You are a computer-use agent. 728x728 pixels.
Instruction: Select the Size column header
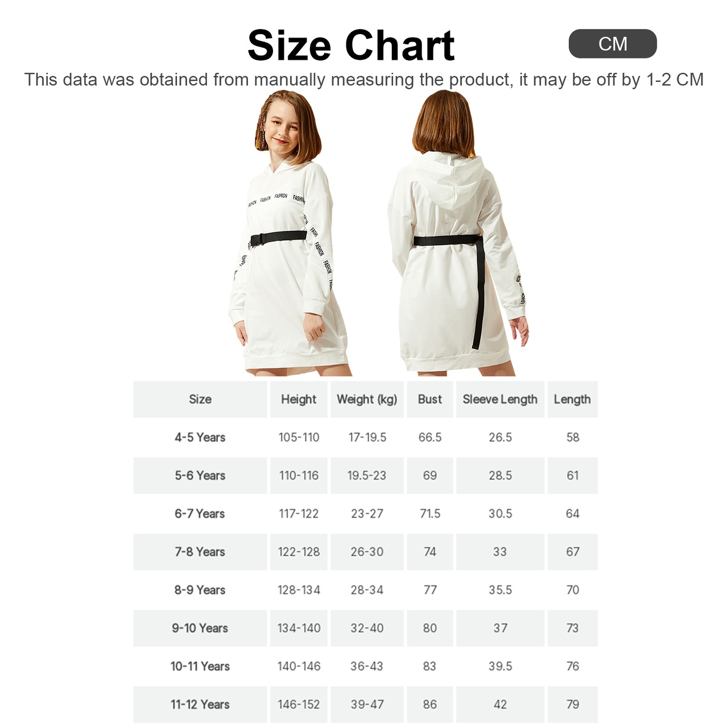coord(200,399)
